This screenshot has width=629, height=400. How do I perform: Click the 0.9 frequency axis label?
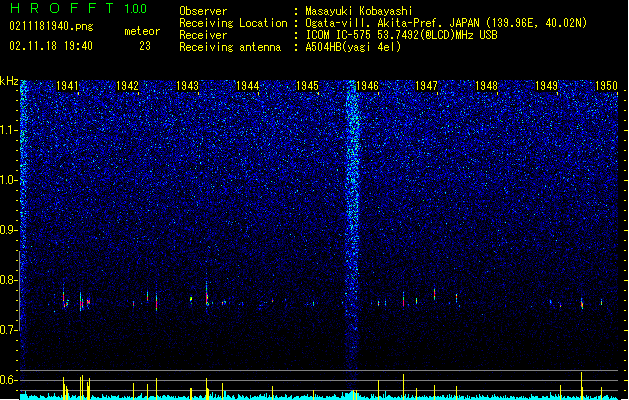pos(9,230)
